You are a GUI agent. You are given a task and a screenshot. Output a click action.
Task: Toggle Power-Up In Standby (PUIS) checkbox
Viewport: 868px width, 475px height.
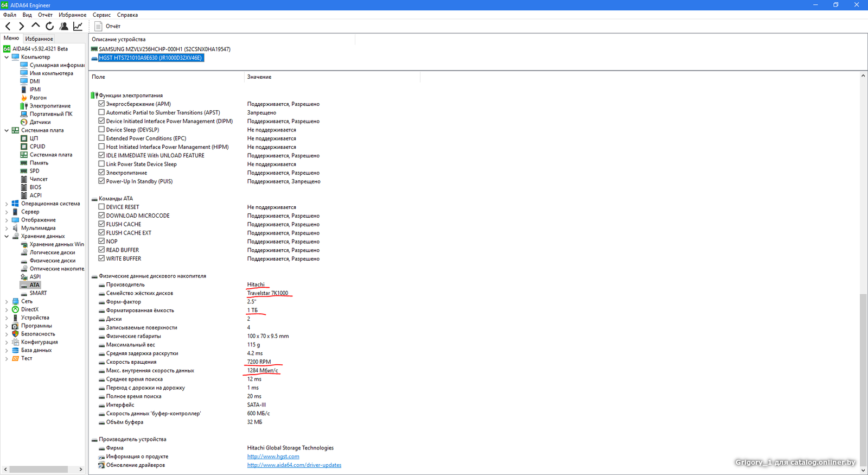(101, 181)
